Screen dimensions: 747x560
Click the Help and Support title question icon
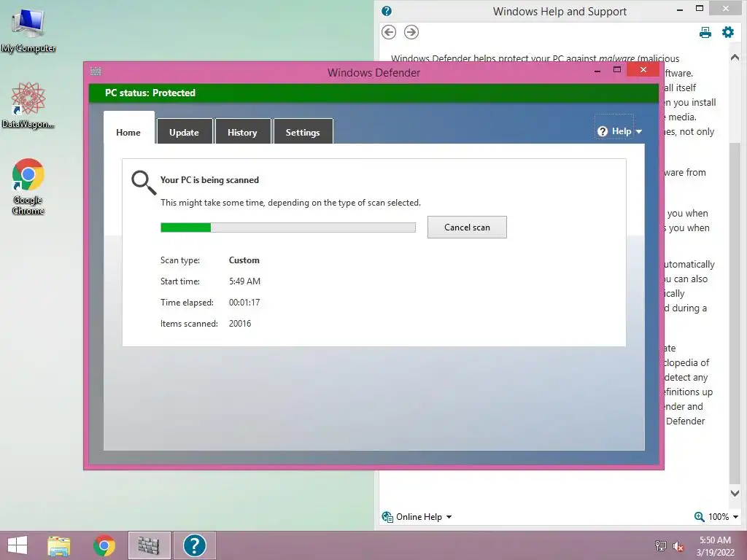(387, 11)
